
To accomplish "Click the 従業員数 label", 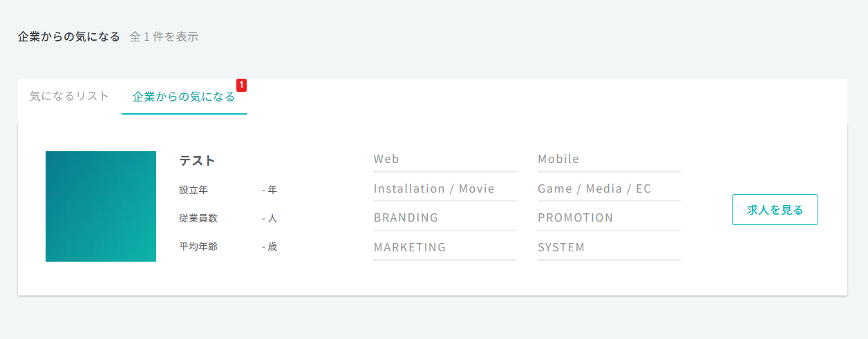I will pos(198,218).
